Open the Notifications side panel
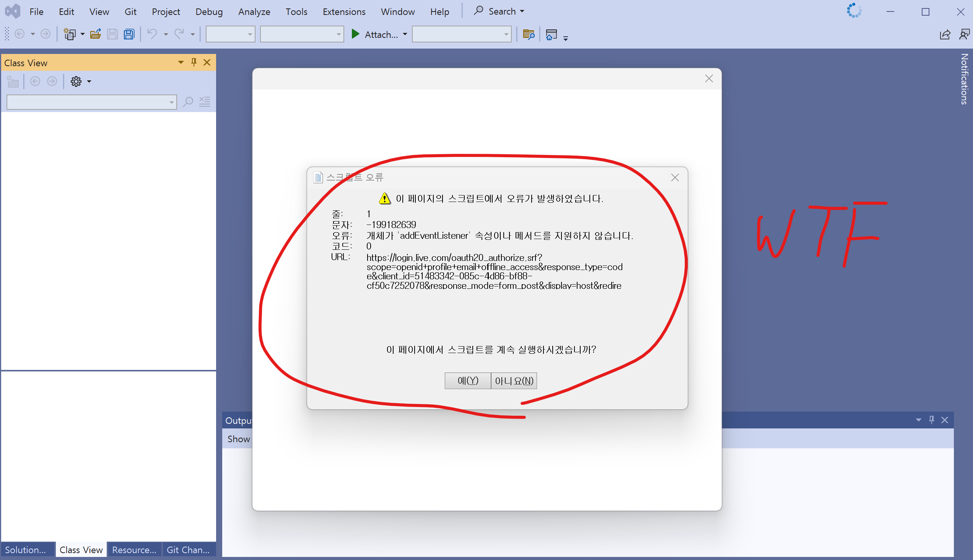This screenshot has height=560, width=973. (x=964, y=79)
